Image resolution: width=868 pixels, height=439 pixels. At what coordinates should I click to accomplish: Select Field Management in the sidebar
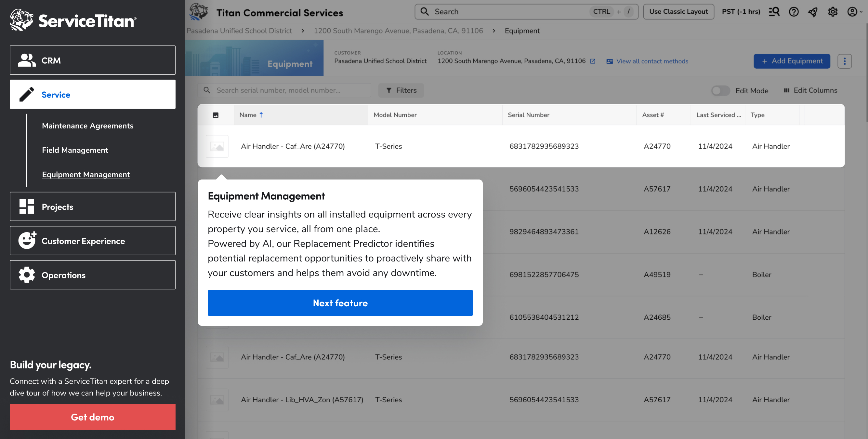(x=75, y=150)
